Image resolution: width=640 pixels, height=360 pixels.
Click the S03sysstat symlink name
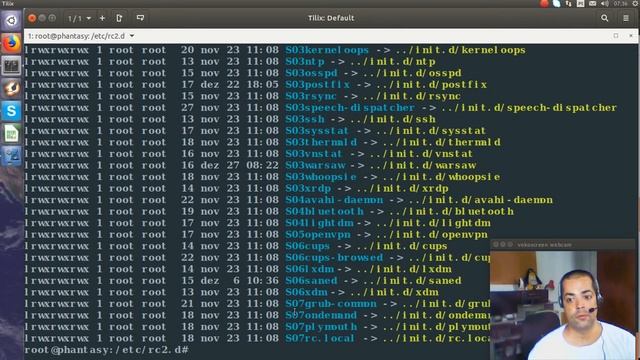coord(317,131)
